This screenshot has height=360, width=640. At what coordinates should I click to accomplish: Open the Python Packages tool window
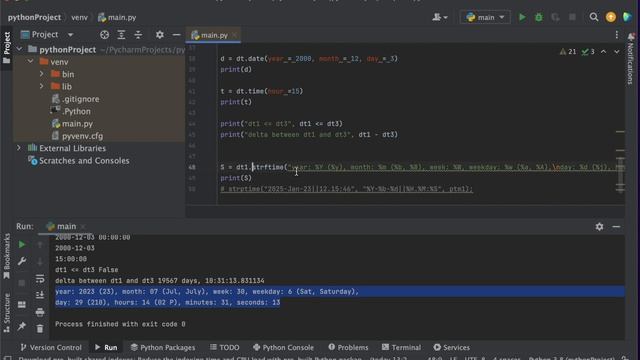(163, 347)
